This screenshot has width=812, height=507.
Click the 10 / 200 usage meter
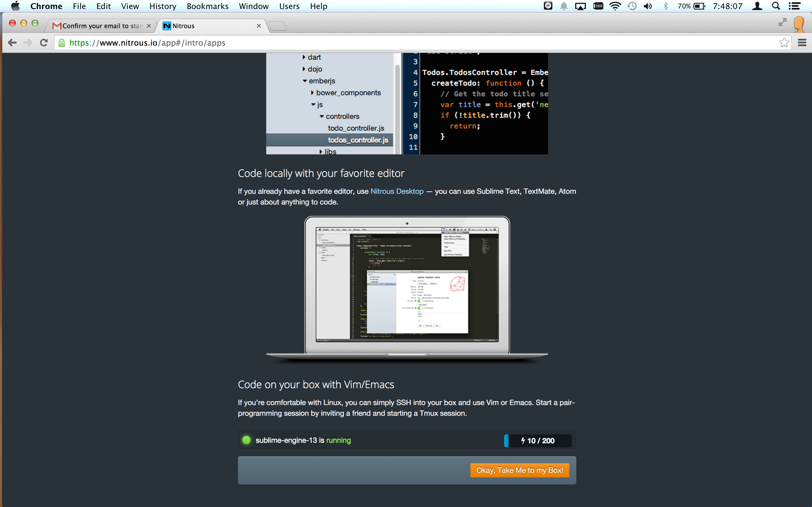[x=538, y=441]
